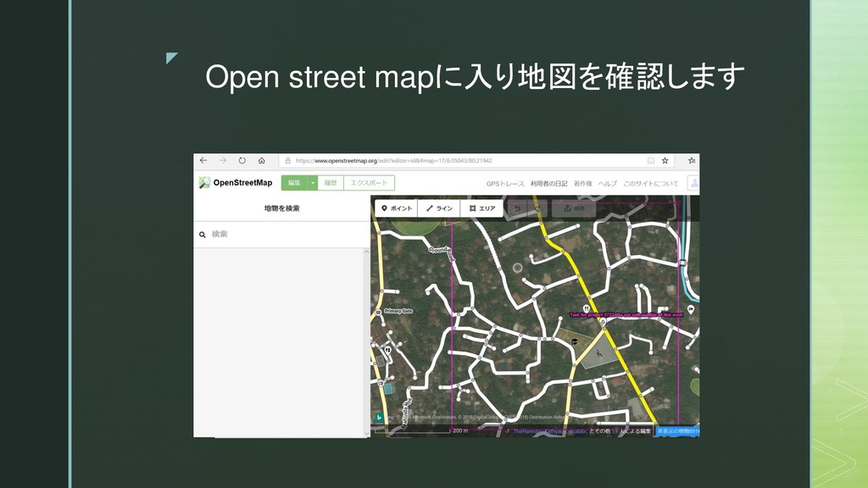Screen dimensions: 868x488
Task: Click the sidebar scrollbar up arrow
Action: tap(366, 252)
